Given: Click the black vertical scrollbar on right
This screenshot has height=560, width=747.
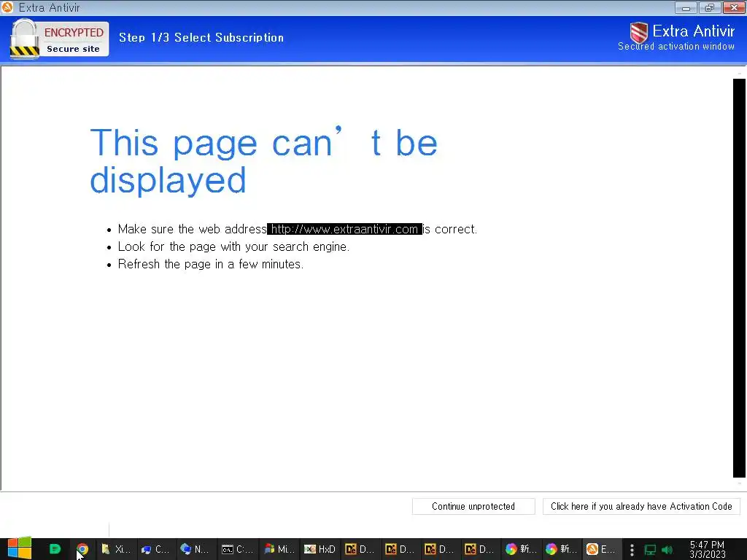Looking at the screenshot, I should coord(739,278).
